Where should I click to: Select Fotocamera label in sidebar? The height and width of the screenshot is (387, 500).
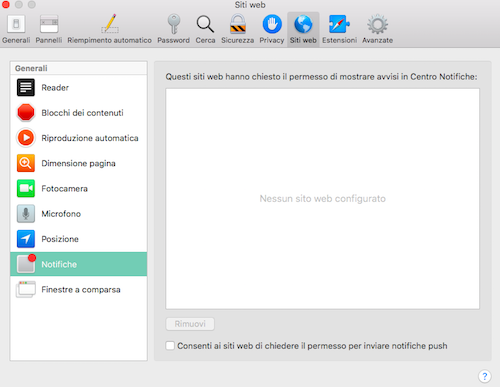coord(64,189)
